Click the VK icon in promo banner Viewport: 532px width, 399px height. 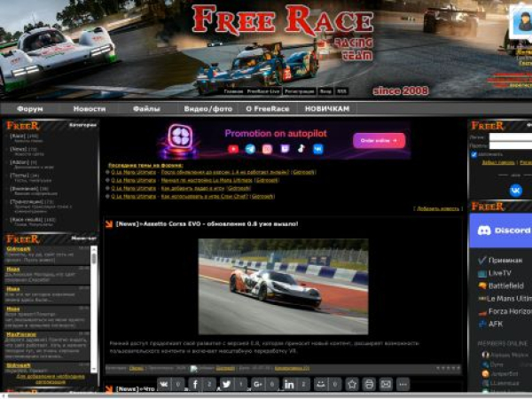coord(318,149)
